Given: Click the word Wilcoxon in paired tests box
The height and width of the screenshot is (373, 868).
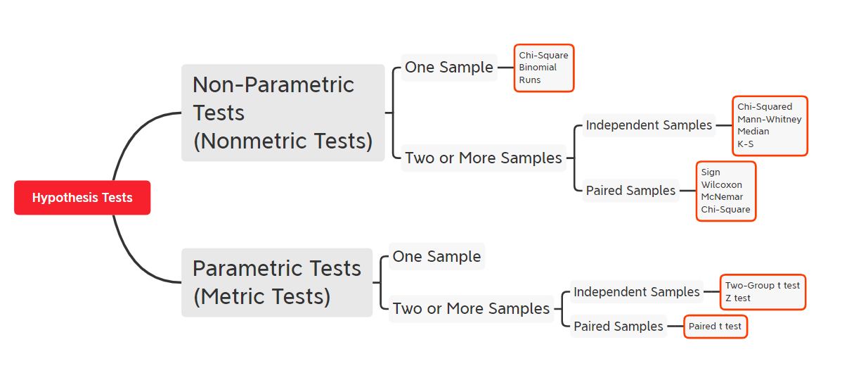Looking at the screenshot, I should tap(722, 184).
